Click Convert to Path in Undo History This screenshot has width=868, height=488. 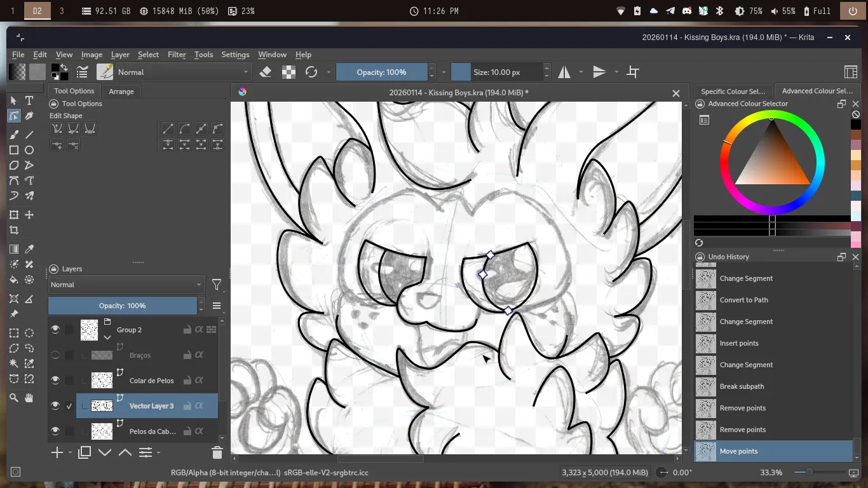tap(743, 300)
